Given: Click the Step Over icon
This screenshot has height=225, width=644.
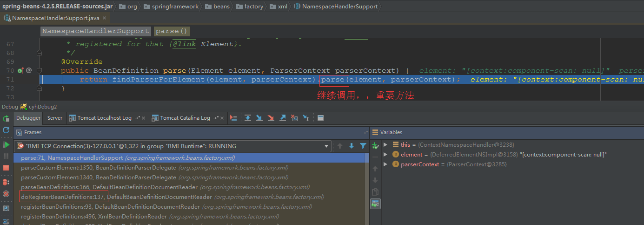Looking at the screenshot, I should (248, 118).
